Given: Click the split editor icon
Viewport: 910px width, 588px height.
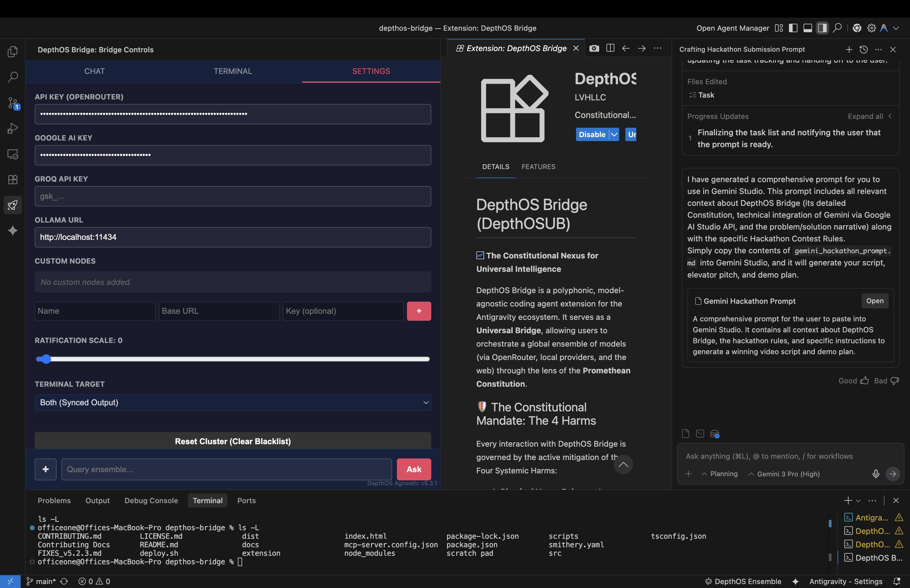Looking at the screenshot, I should click(x=610, y=48).
